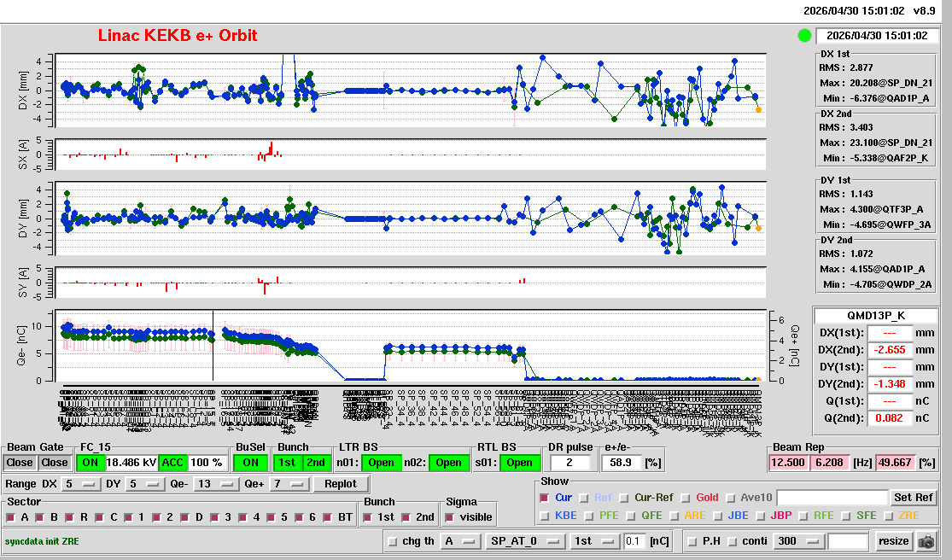Toggle the BuSel ON button

click(250, 463)
